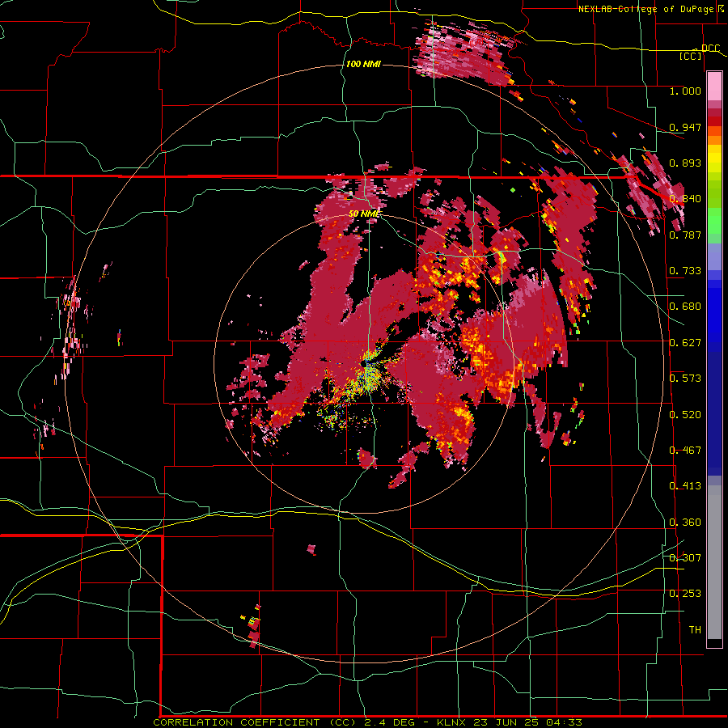This screenshot has width=728, height=728.
Task: Select the 0.627 scale label
Action: click(685, 343)
